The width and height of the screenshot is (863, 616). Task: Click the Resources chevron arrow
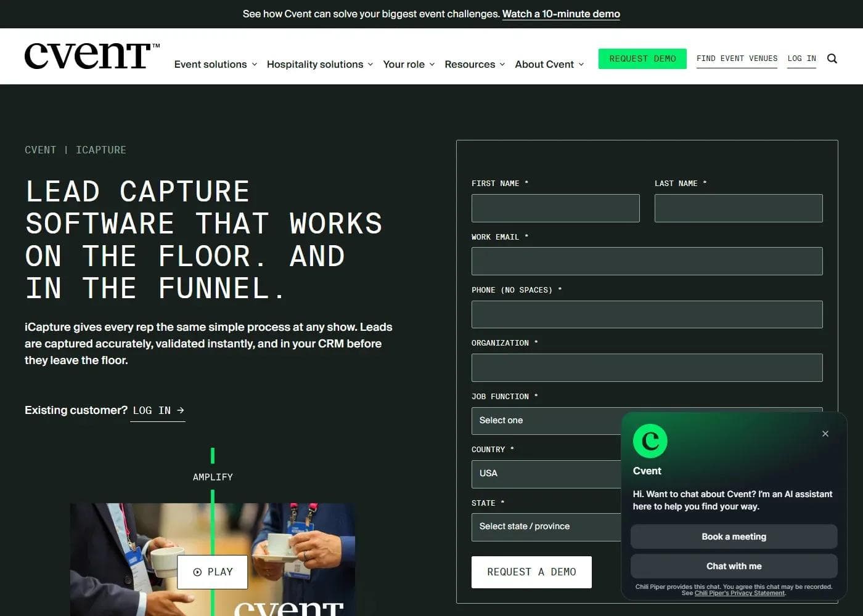point(502,65)
